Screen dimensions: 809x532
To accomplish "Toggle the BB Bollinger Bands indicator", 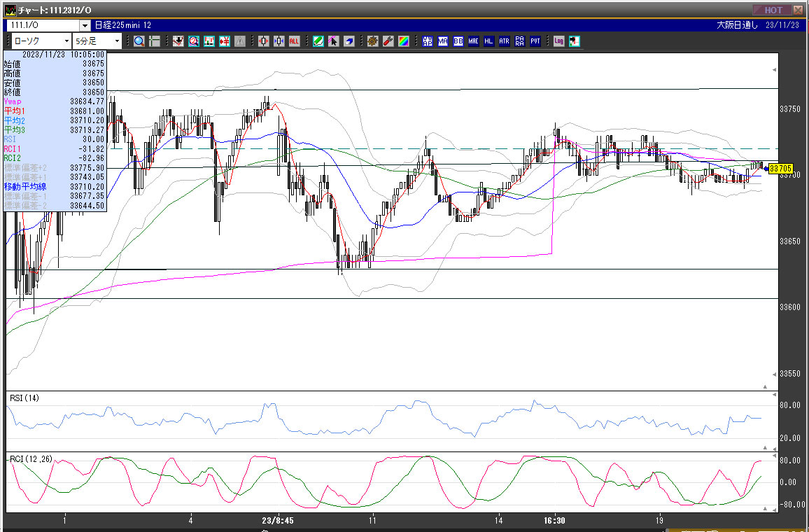I will (458, 41).
